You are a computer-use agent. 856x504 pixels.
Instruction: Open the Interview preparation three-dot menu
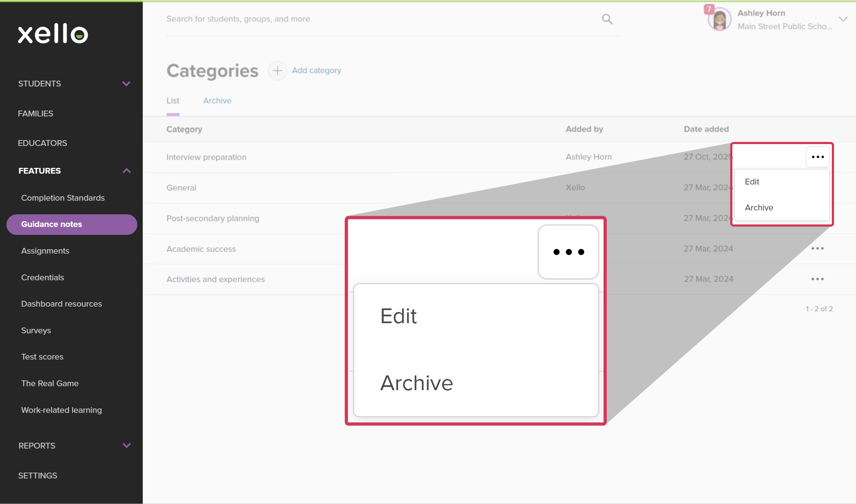tap(817, 157)
